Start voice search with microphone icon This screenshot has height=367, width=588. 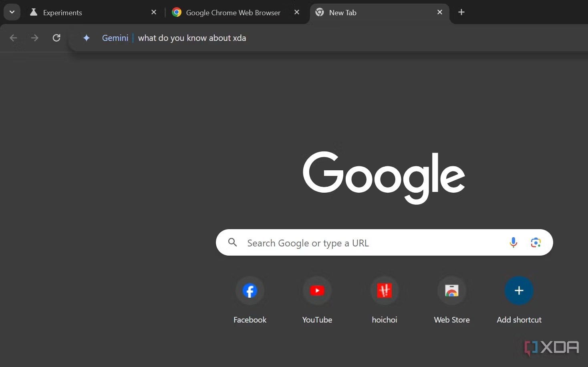[x=513, y=242]
